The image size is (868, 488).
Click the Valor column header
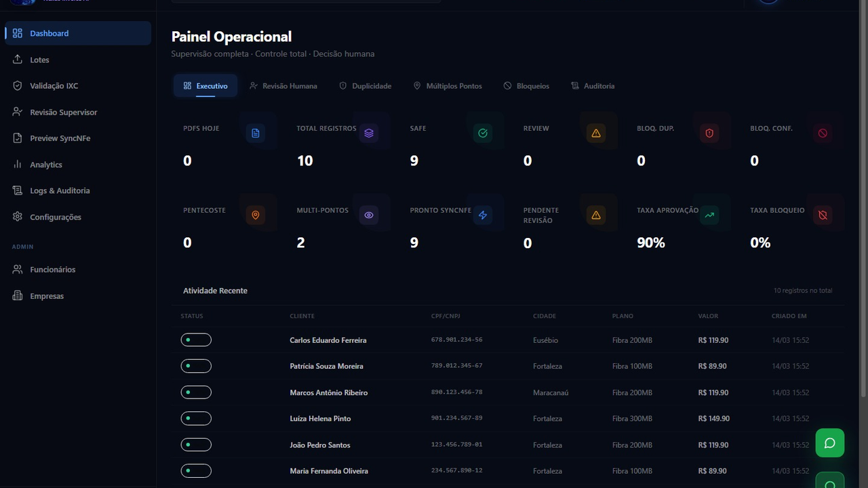[x=708, y=316]
